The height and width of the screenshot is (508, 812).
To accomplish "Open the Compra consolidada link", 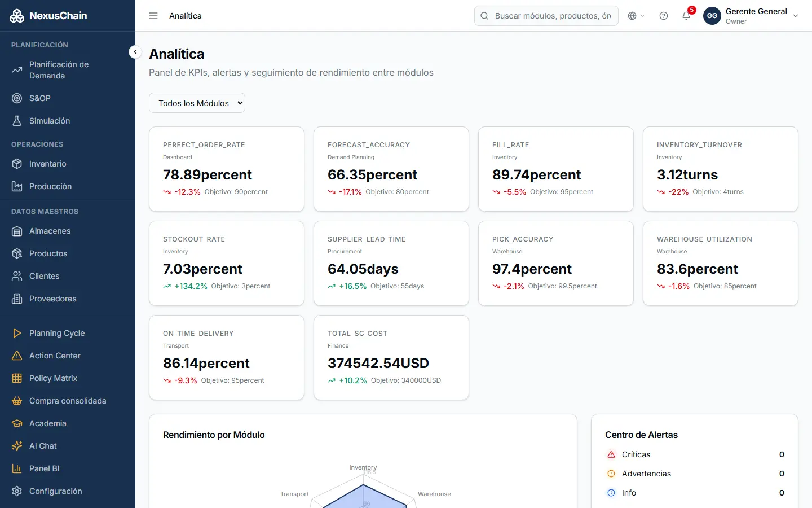I will (68, 401).
